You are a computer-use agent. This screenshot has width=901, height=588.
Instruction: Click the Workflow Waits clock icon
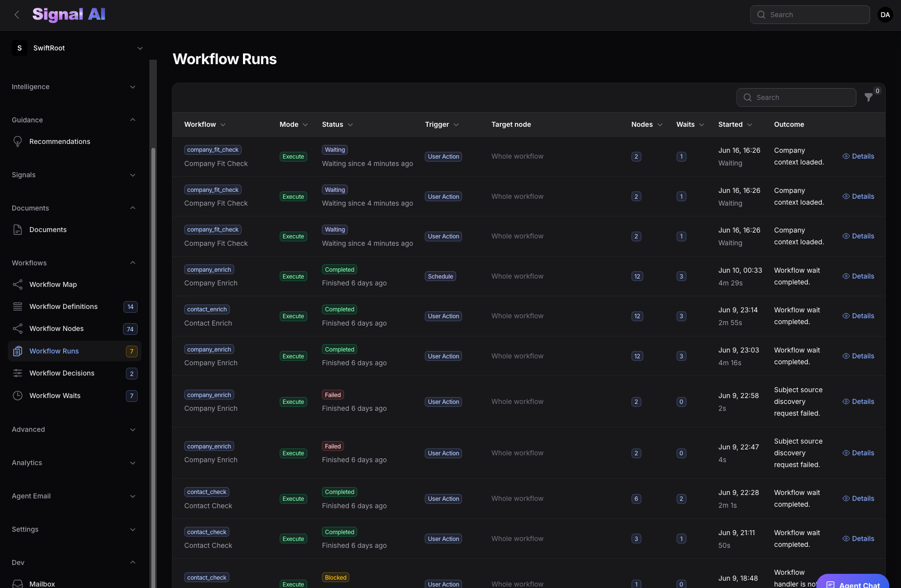point(18,396)
